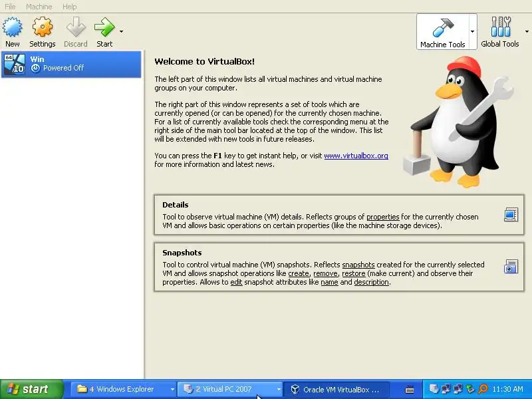The width and height of the screenshot is (532, 399).
Task: Open the Machine Tools dropdown arrow
Action: tap(472, 32)
